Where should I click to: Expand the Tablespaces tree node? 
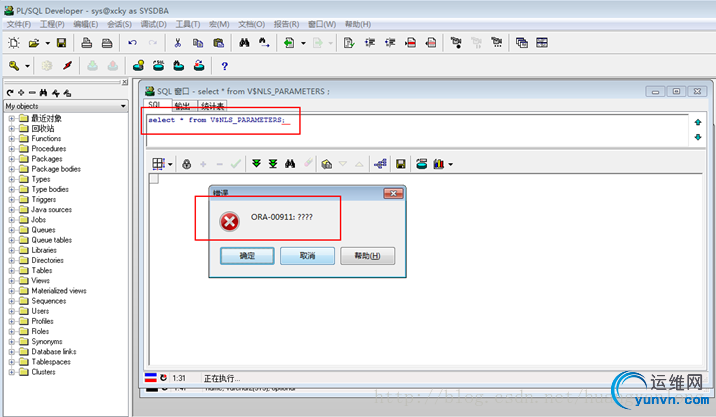(x=11, y=362)
